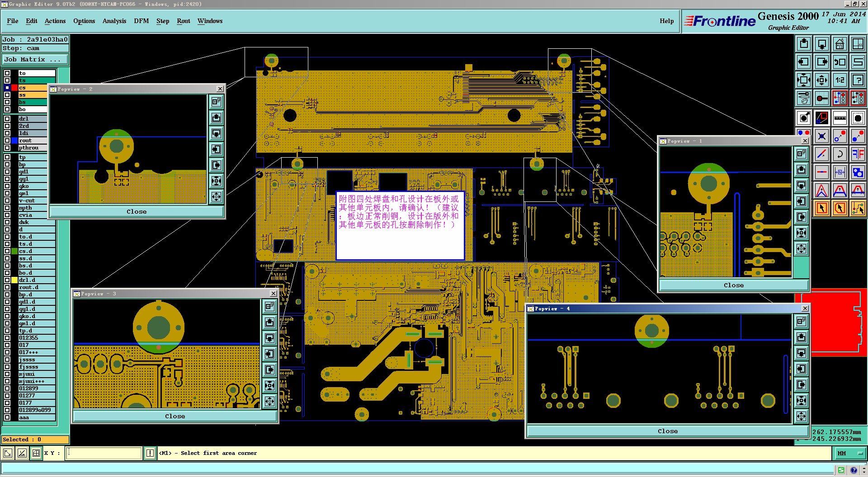The image size is (868, 477).
Task: Toggle the checkbox for layer 'v-cut'
Action: pyautogui.click(x=7, y=201)
